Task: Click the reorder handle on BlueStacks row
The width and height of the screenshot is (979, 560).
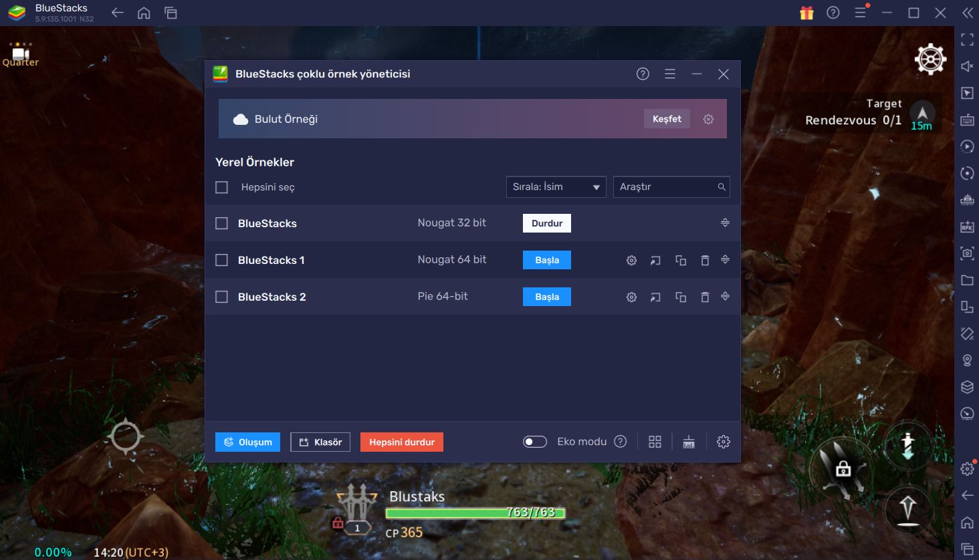Action: coord(725,223)
